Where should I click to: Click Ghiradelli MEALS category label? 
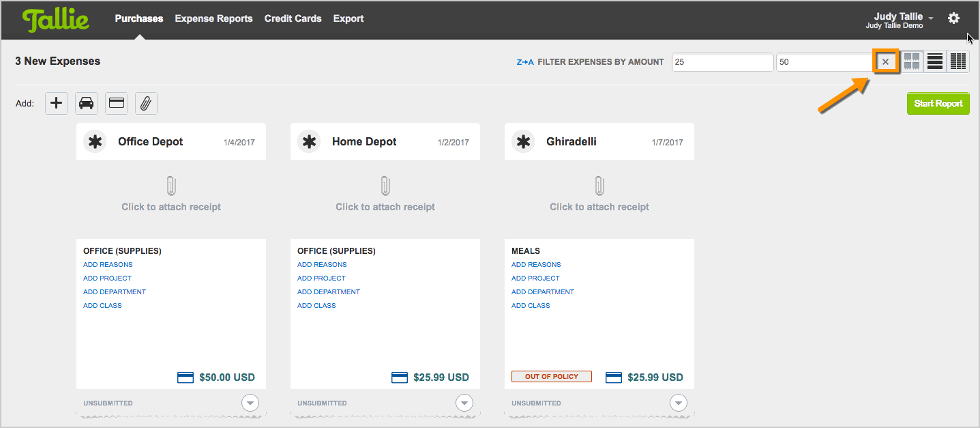[x=526, y=251]
